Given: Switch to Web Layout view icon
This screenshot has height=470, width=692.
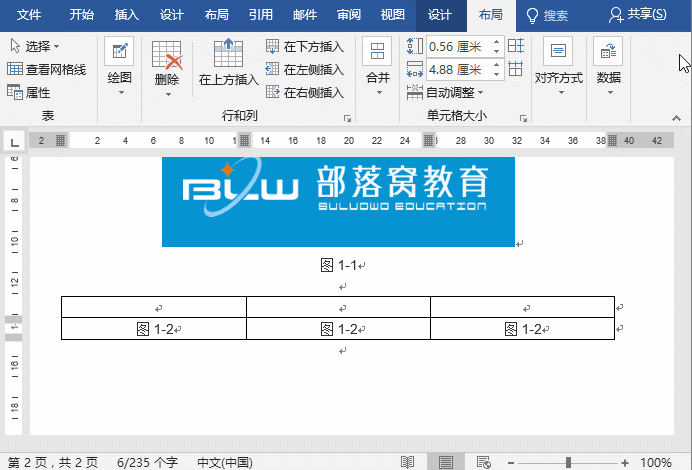Looking at the screenshot, I should [484, 462].
